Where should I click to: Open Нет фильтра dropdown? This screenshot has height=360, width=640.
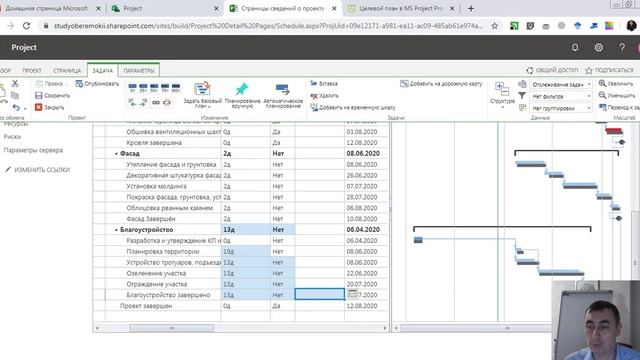tap(562, 96)
